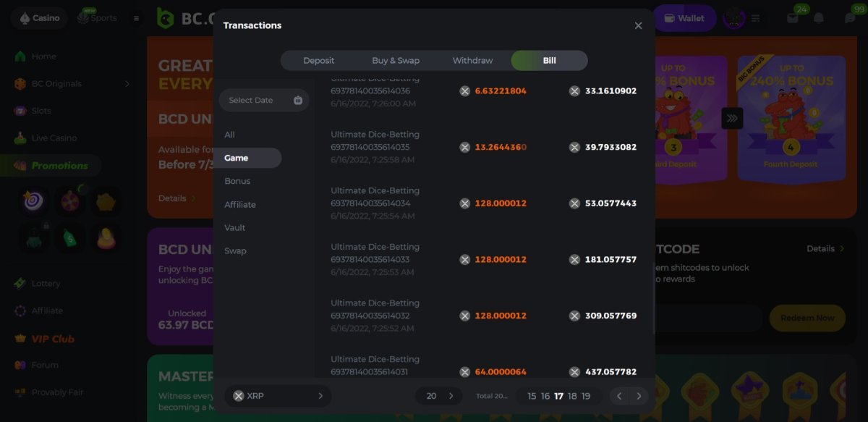The image size is (868, 422).
Task: Select the Buy & Swap tab
Action: [396, 61]
